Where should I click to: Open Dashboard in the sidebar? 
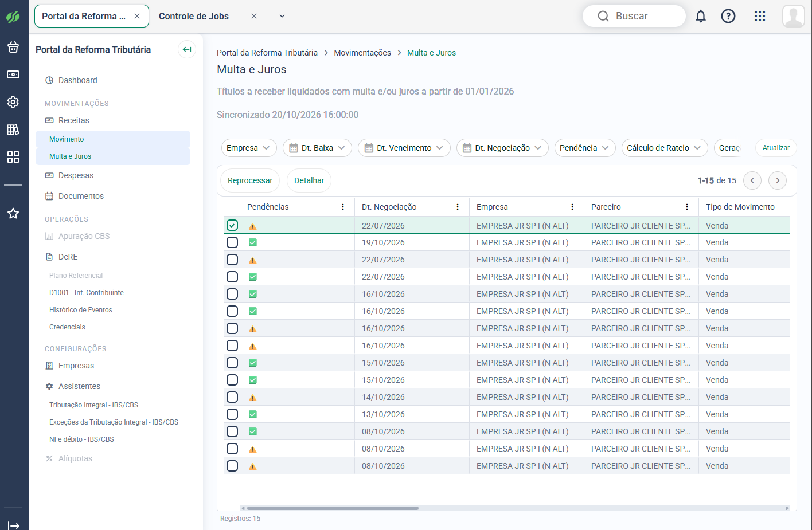(x=78, y=80)
